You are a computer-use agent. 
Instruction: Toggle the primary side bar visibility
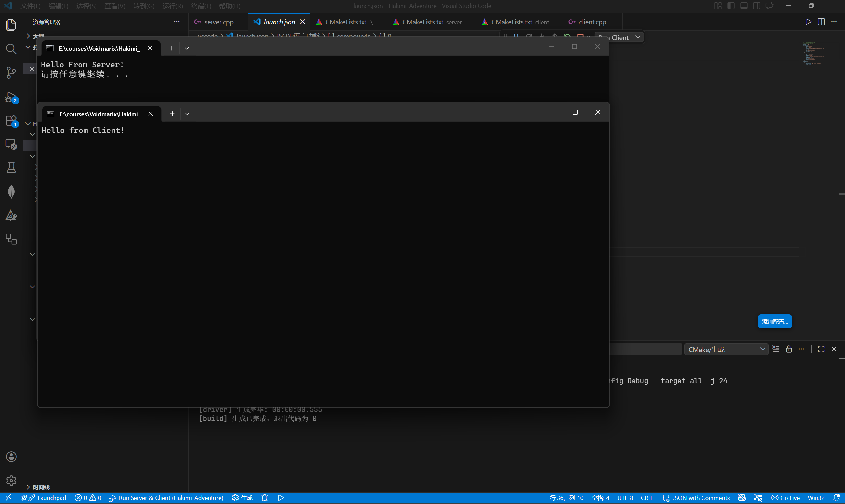(731, 6)
